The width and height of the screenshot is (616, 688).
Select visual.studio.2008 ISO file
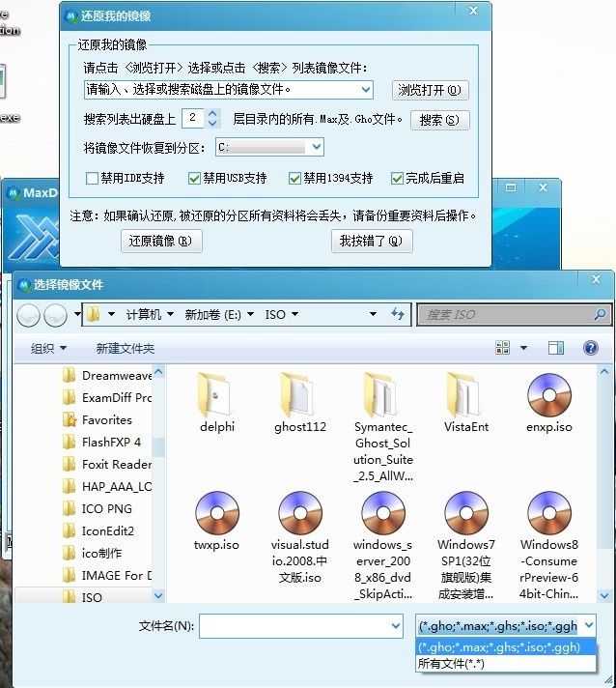300,537
